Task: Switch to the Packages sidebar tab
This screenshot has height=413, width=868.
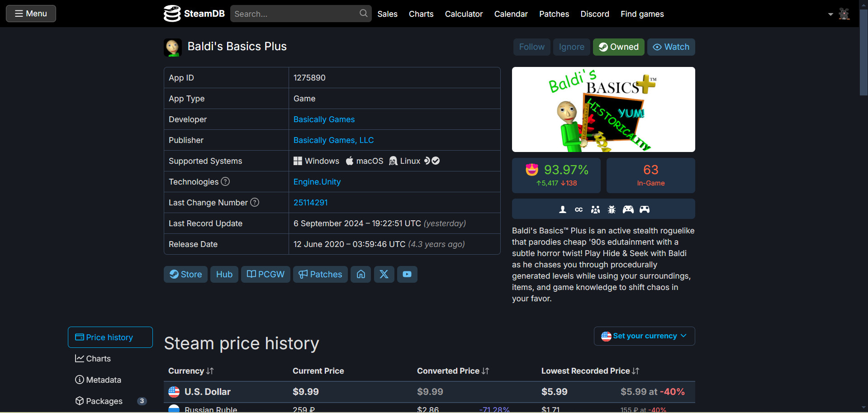Action: tap(104, 401)
